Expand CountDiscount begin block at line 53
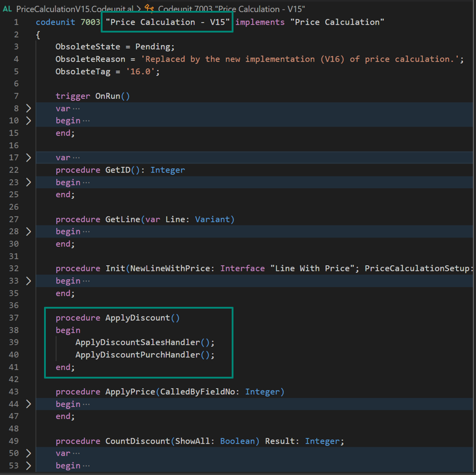 click(x=28, y=465)
